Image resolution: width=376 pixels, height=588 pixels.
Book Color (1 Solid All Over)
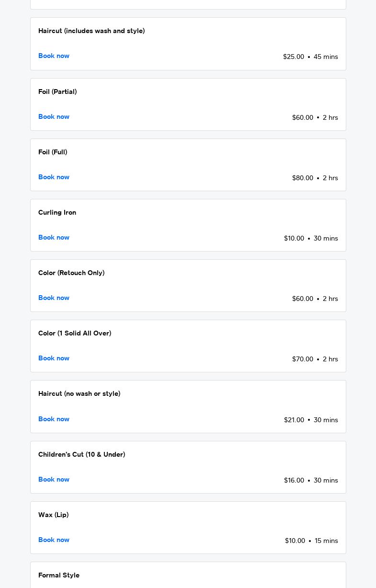[54, 358]
